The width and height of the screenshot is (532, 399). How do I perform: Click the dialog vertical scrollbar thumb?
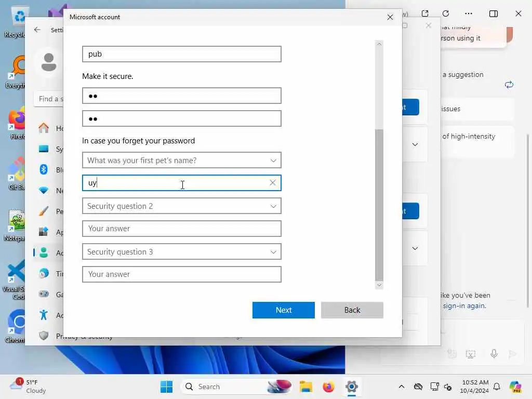click(x=379, y=205)
